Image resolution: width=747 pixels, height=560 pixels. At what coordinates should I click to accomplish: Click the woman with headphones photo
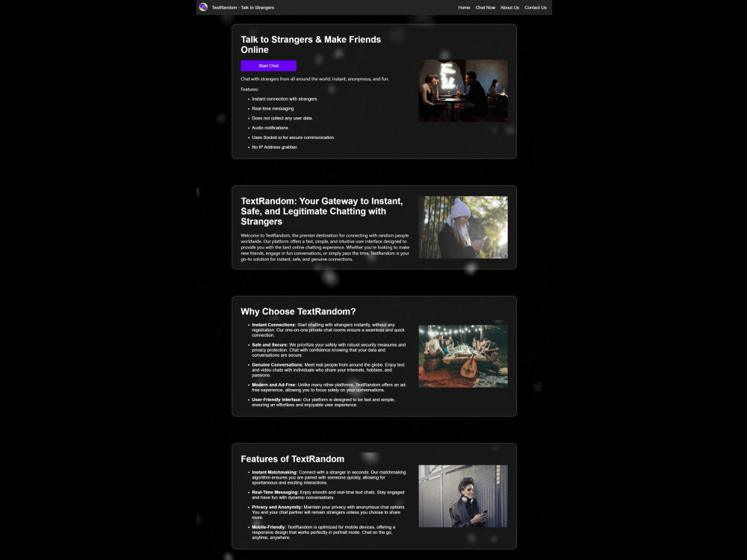[463, 497]
